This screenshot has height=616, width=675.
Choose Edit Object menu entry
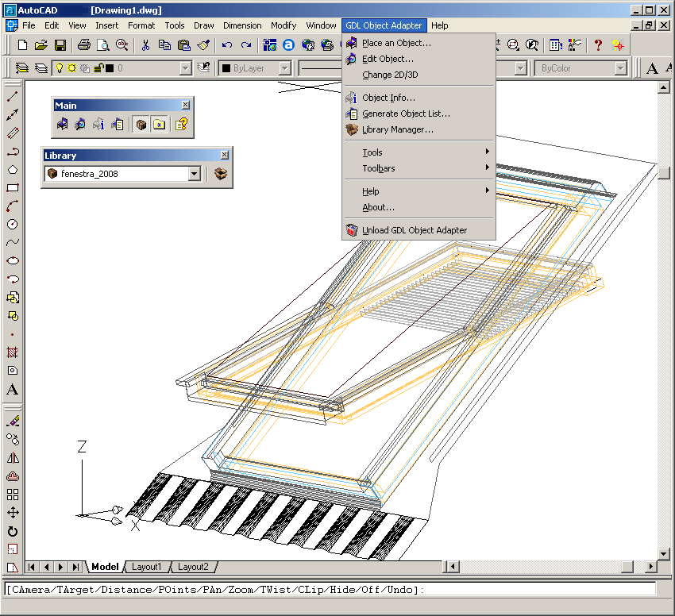[419, 59]
